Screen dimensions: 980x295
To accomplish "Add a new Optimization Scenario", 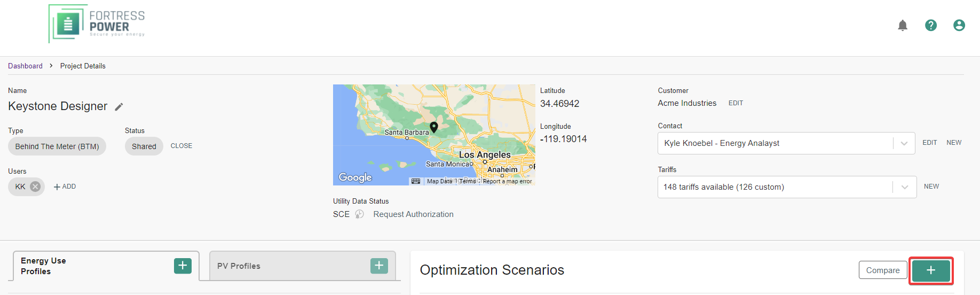I will [x=931, y=270].
